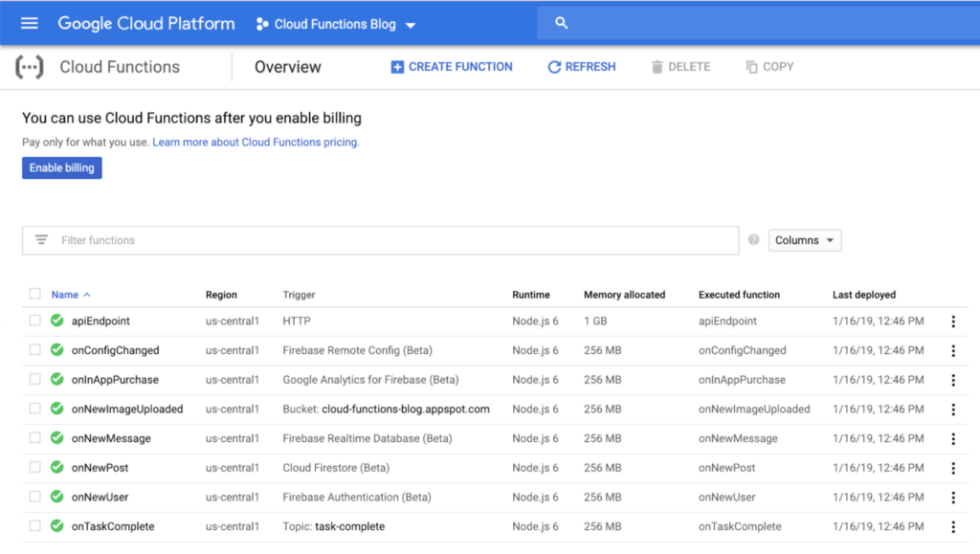Click the Enable billing button

click(61, 167)
